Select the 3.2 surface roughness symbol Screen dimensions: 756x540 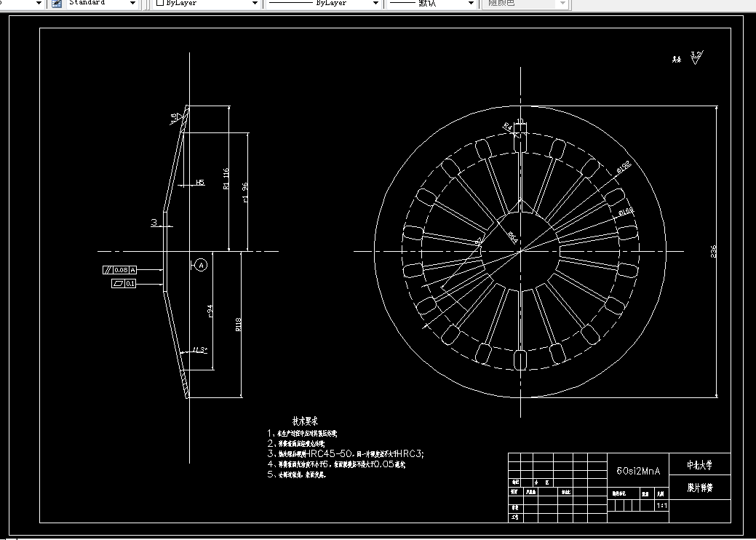pyautogui.click(x=696, y=57)
